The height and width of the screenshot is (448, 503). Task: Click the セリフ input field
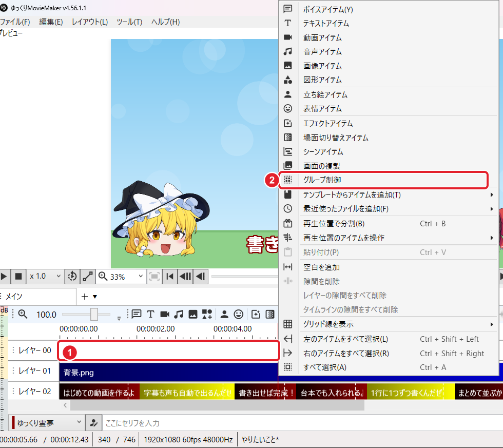(302, 423)
